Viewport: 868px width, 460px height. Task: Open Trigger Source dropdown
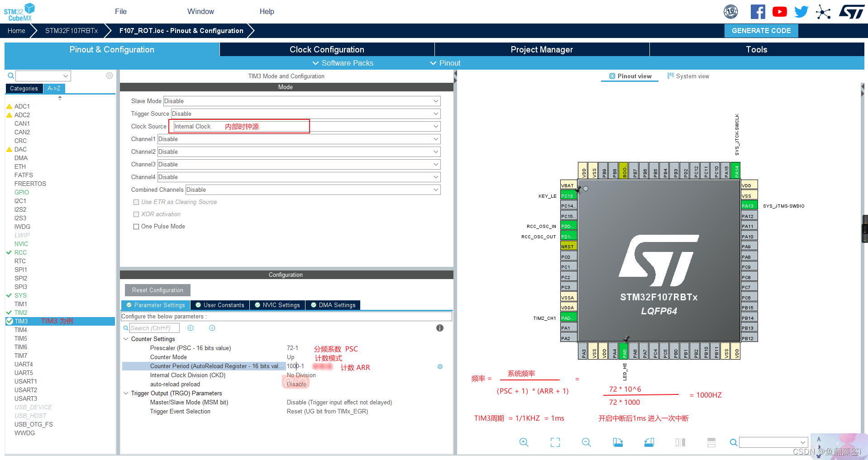[x=305, y=114]
